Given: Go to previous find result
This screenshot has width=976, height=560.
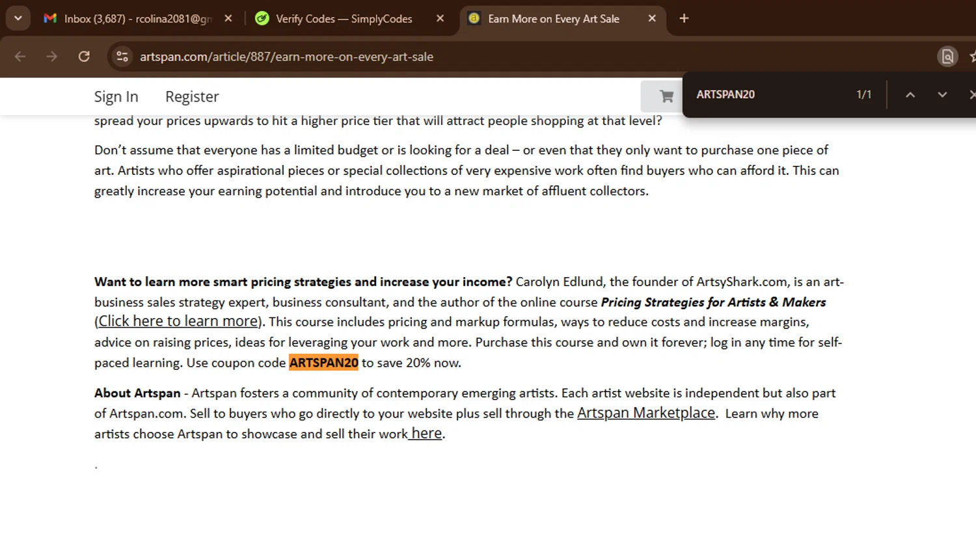Looking at the screenshot, I should (x=910, y=94).
